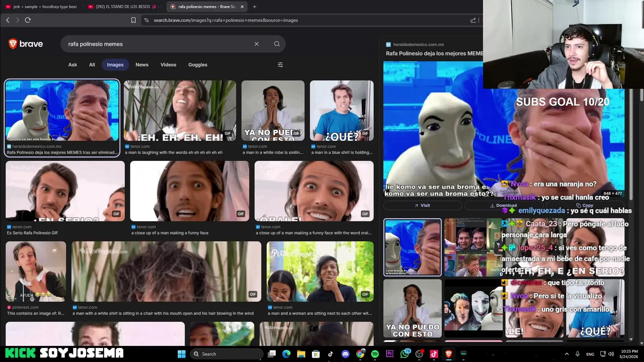This screenshot has height=362, width=644.
Task: Open the Windows Start menu
Action: coord(182,354)
